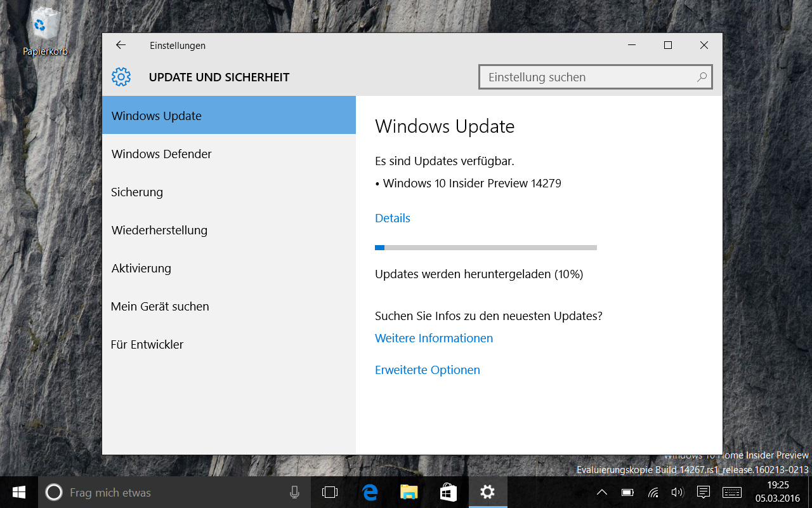Open the Store from the taskbar

coord(449,492)
